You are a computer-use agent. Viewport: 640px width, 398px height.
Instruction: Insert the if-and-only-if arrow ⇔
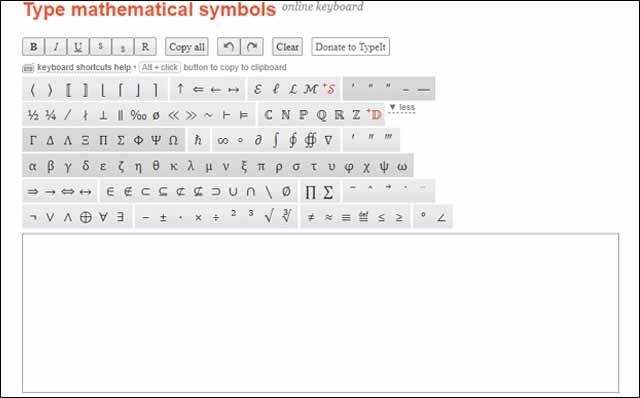tap(68, 191)
